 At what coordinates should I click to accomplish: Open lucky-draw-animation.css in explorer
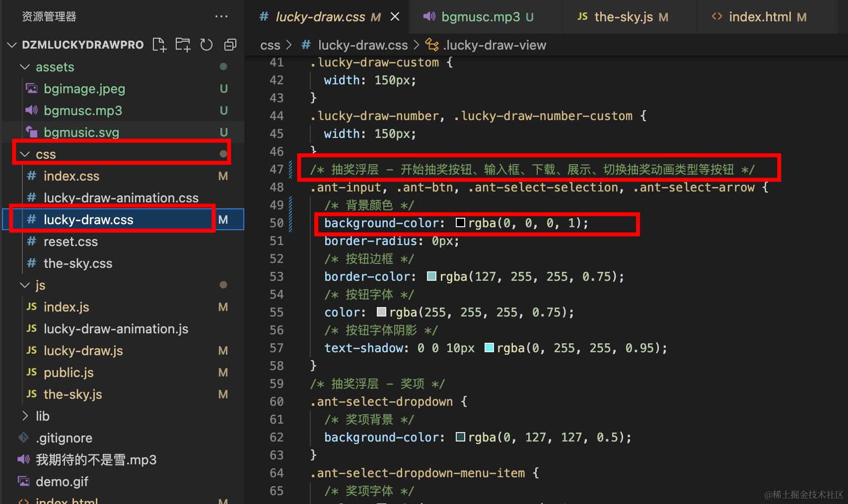click(121, 198)
